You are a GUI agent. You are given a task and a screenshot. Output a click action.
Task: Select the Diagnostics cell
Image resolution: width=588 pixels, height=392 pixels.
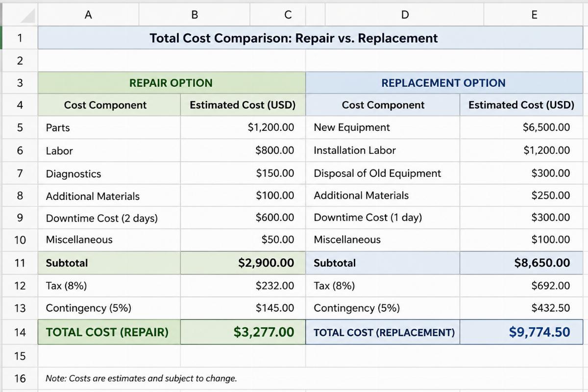[x=109, y=173]
